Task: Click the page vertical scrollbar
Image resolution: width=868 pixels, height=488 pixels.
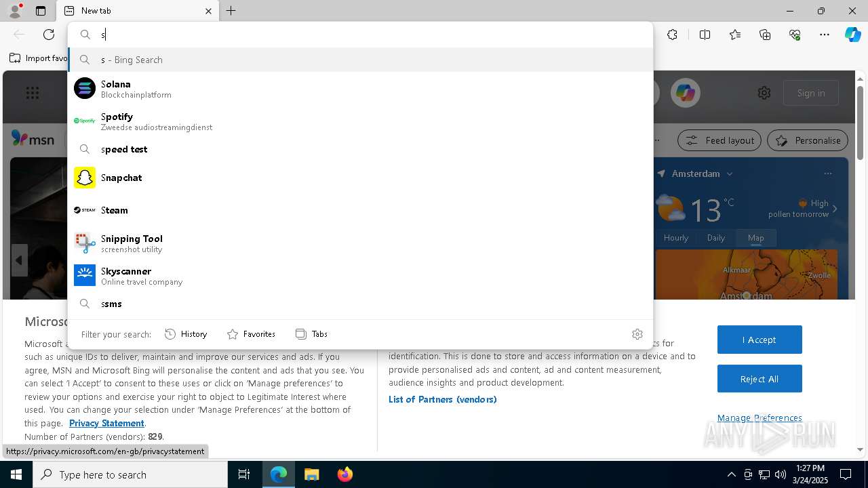Action: pyautogui.click(x=861, y=122)
